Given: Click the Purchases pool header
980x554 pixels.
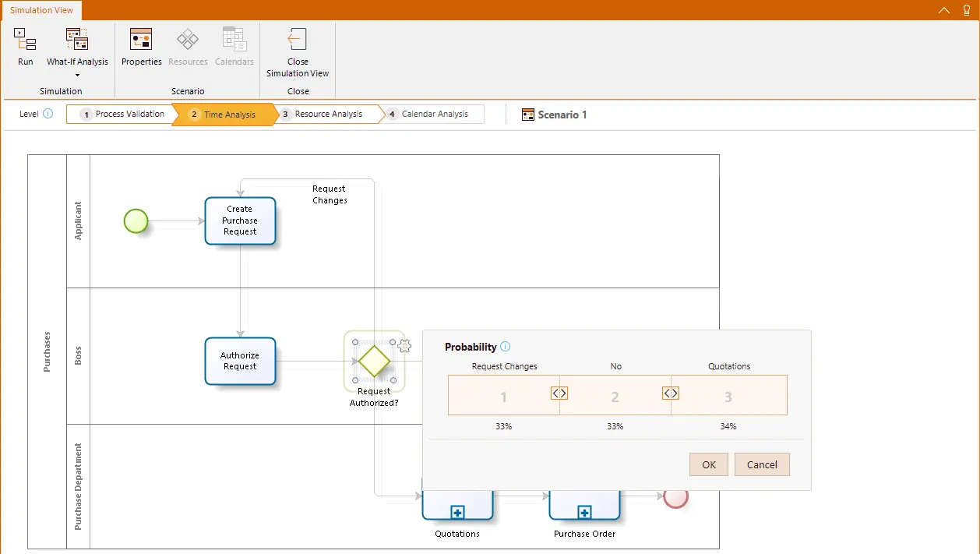Looking at the screenshot, I should point(47,351).
